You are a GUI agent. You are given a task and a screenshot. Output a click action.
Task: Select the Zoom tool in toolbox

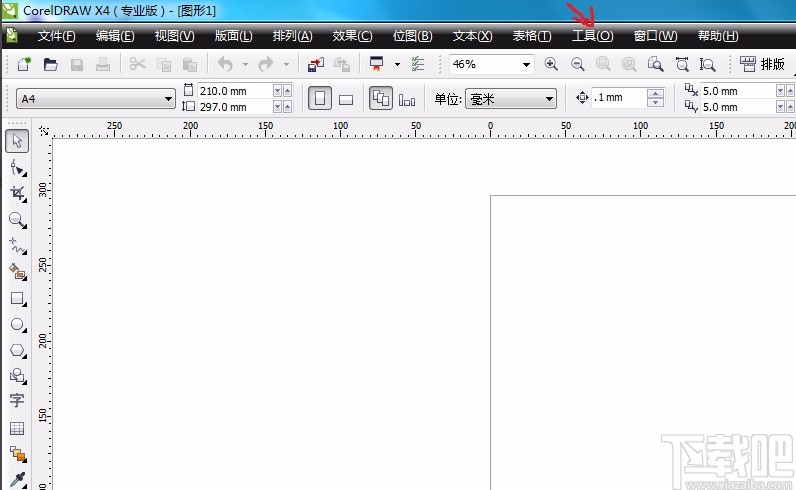click(x=17, y=219)
